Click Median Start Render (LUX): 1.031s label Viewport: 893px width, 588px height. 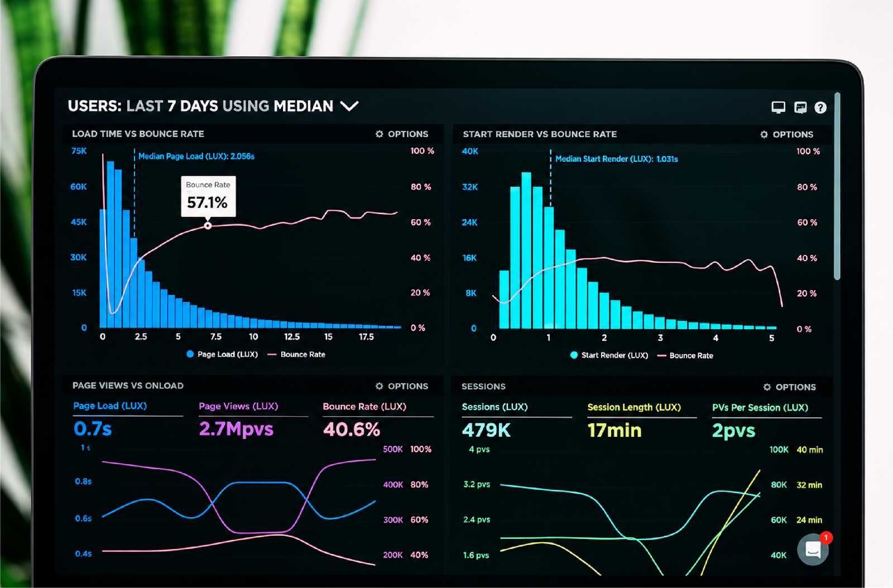pos(617,159)
